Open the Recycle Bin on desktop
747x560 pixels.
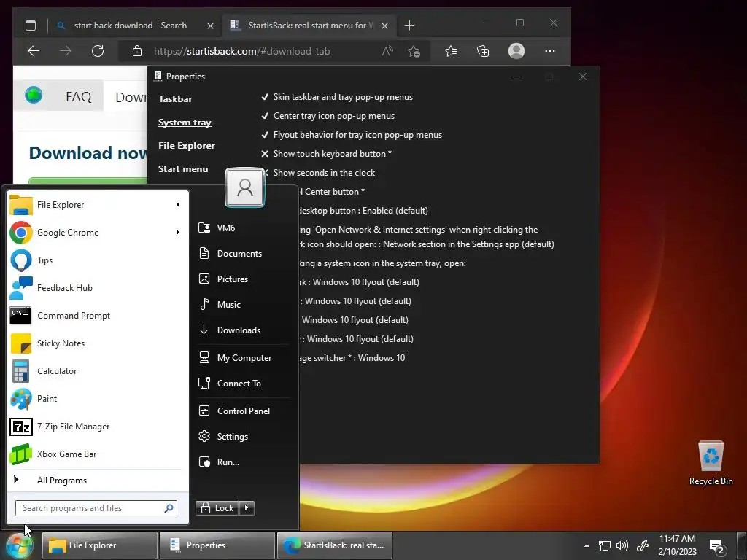pyautogui.click(x=711, y=463)
